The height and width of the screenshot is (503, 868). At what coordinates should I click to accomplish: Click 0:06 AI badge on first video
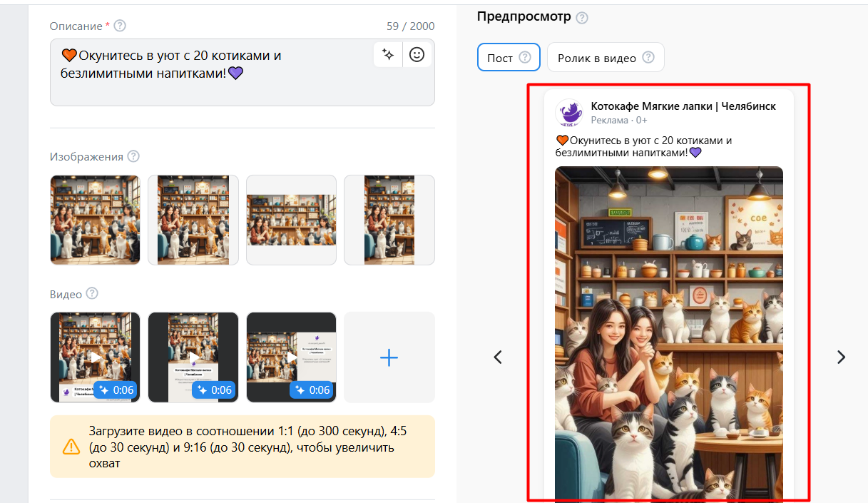(x=116, y=390)
